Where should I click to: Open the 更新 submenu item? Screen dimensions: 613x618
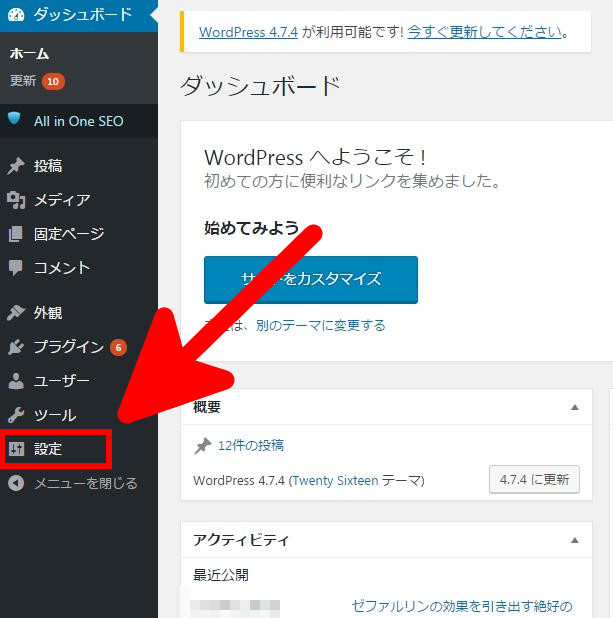(x=24, y=80)
